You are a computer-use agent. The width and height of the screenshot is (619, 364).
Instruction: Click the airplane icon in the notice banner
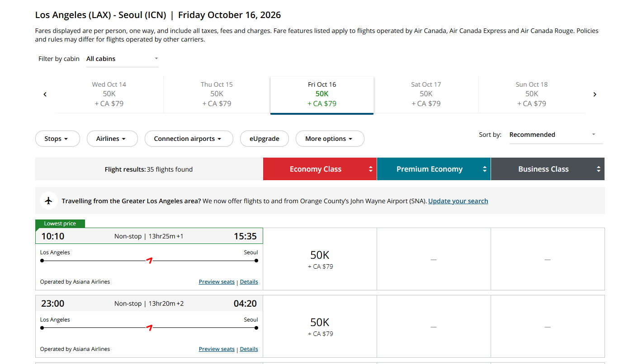coord(49,201)
